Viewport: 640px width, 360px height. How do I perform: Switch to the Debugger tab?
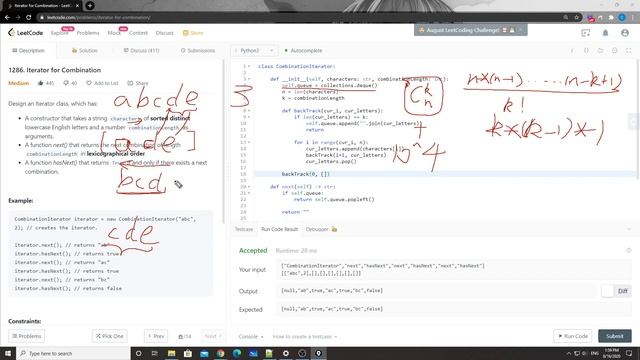coord(321,229)
